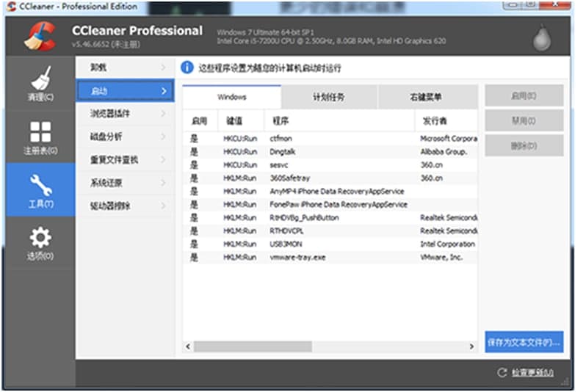Select the vmware-tray.exe startup entry

(x=330, y=257)
